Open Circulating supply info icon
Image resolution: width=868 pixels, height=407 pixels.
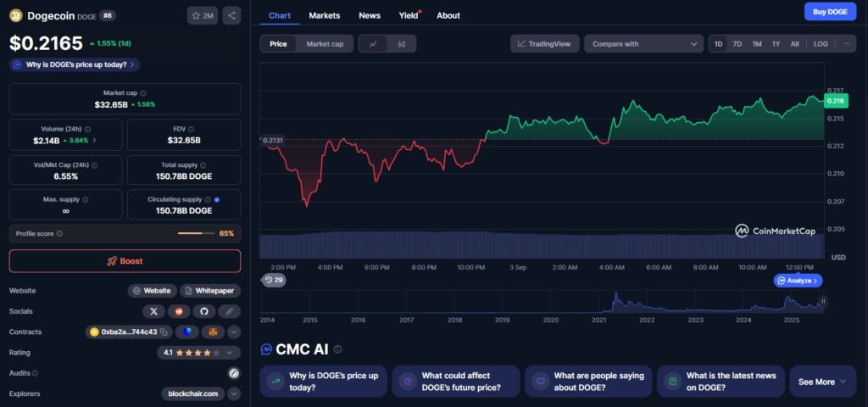point(208,199)
